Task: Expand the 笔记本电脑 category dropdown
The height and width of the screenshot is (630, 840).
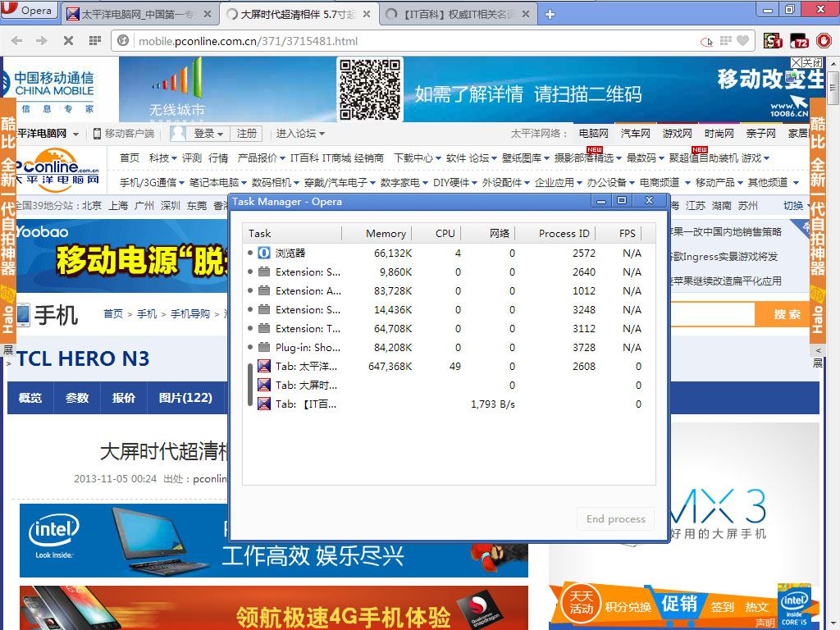Action: pyautogui.click(x=217, y=183)
